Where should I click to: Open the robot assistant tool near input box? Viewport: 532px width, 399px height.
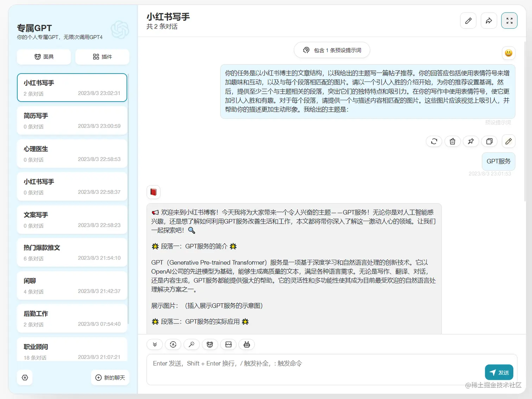[247, 345]
